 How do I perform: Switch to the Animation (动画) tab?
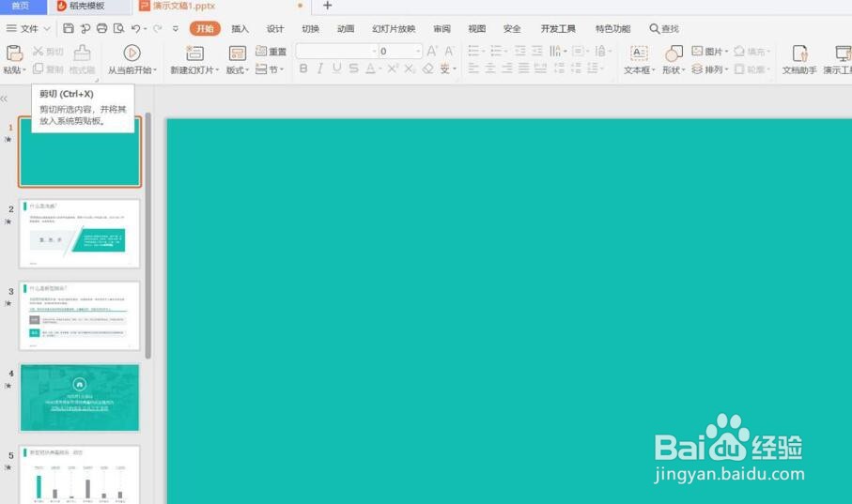(346, 28)
